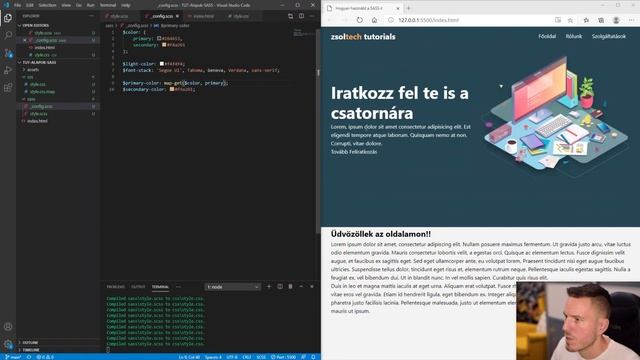Close the browser tab
Image resolution: width=640 pixels, height=360 pixels.
tap(398, 8)
